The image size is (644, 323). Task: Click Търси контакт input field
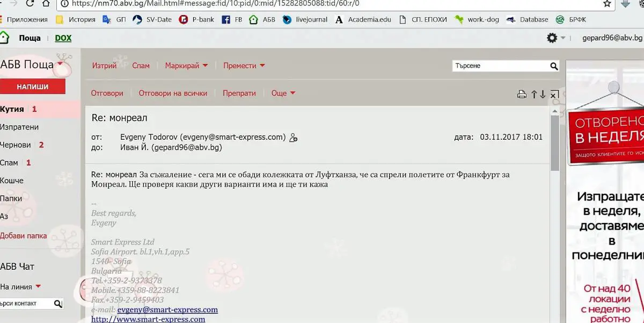coord(26,304)
